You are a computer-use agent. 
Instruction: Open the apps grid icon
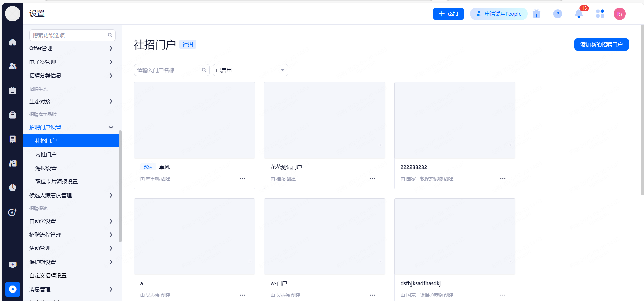tap(600, 14)
